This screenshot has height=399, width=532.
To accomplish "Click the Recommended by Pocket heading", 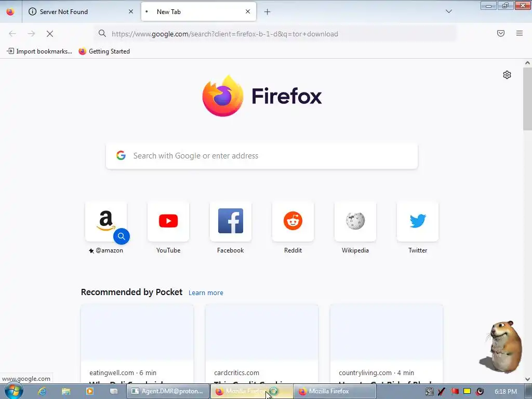I will (131, 292).
